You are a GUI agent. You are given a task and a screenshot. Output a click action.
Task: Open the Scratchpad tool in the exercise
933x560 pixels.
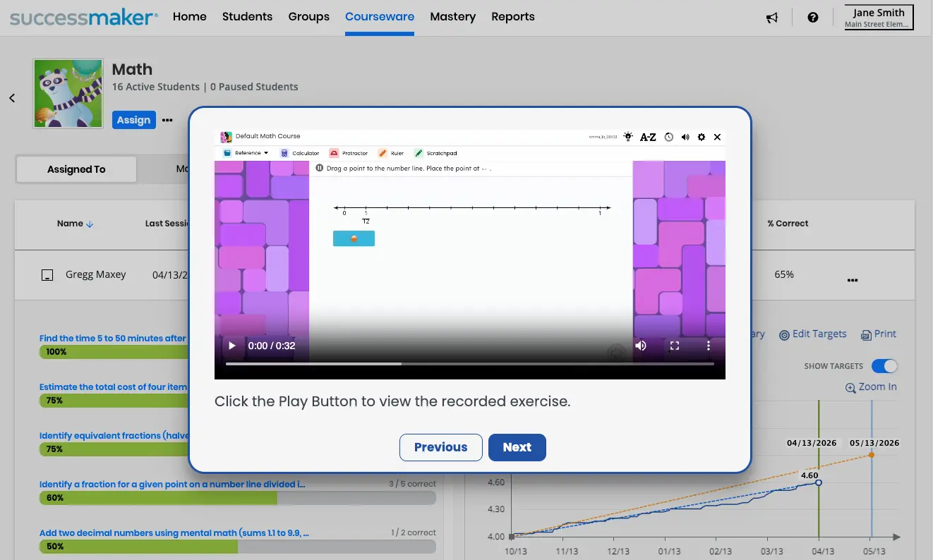pos(435,153)
